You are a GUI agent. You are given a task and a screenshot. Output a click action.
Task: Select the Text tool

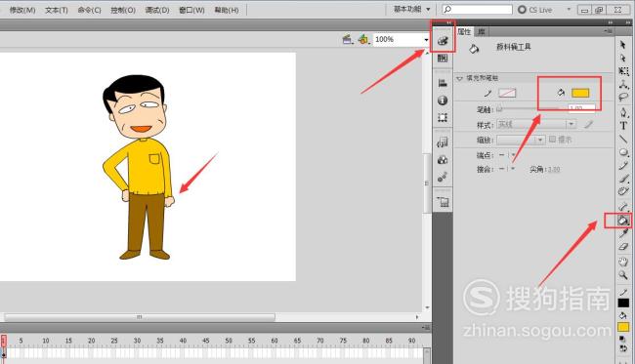(623, 126)
